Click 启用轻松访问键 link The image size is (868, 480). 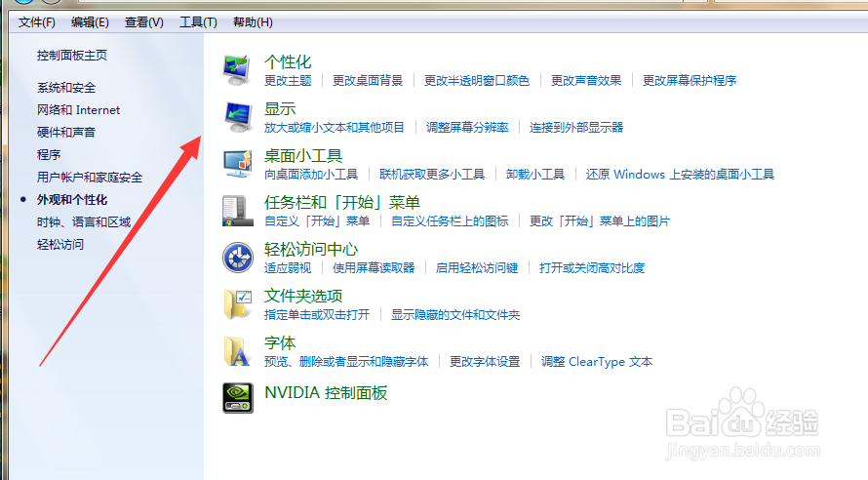[x=477, y=268]
